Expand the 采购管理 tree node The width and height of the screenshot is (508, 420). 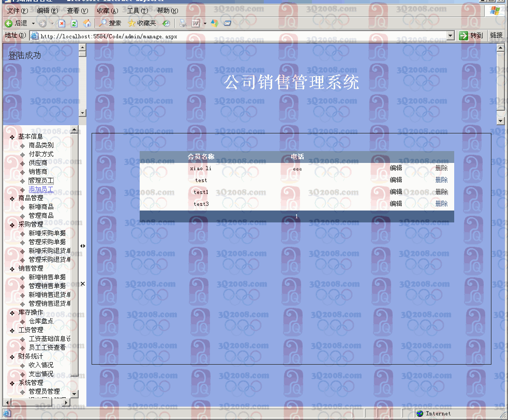point(12,225)
